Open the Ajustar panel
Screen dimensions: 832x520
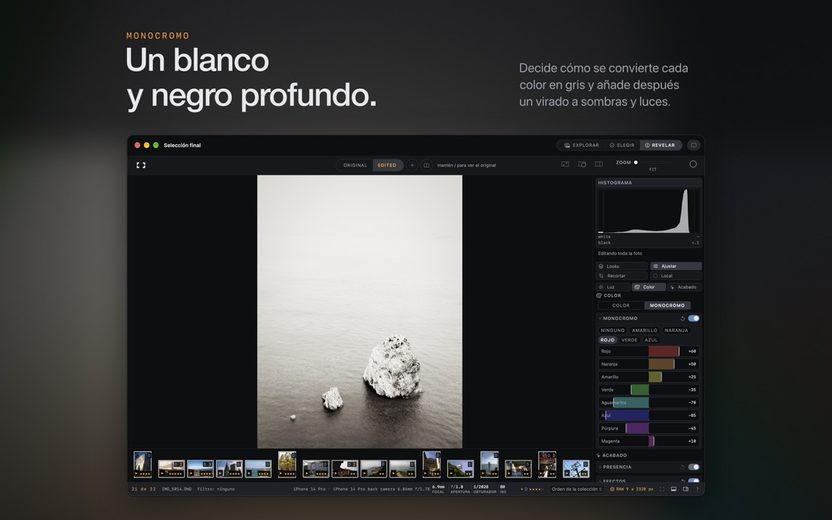[676, 266]
